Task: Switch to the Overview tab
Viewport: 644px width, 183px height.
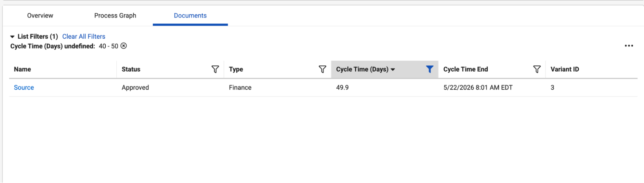Action: (40, 15)
